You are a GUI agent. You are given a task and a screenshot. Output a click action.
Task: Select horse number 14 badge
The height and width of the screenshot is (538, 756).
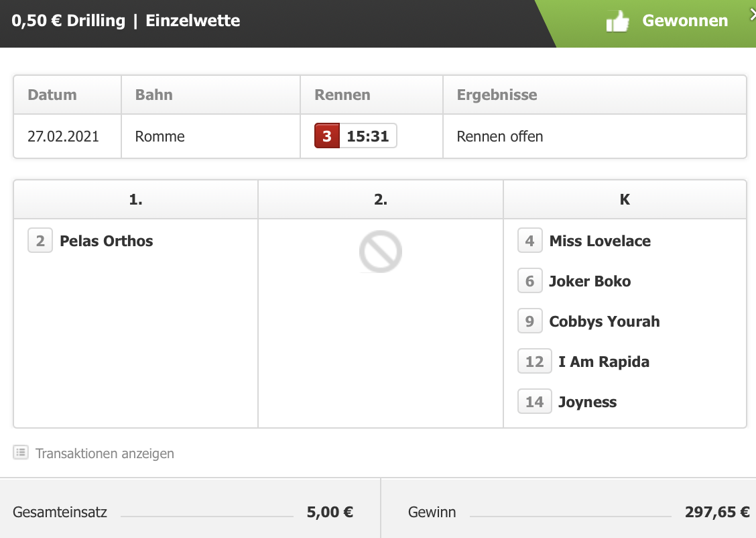coord(534,401)
